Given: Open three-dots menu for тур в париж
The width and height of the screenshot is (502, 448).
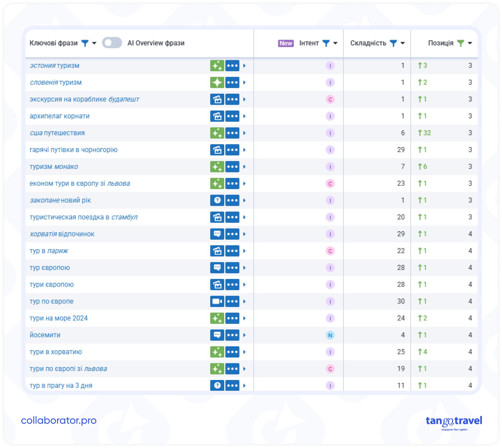Looking at the screenshot, I should tap(232, 251).
